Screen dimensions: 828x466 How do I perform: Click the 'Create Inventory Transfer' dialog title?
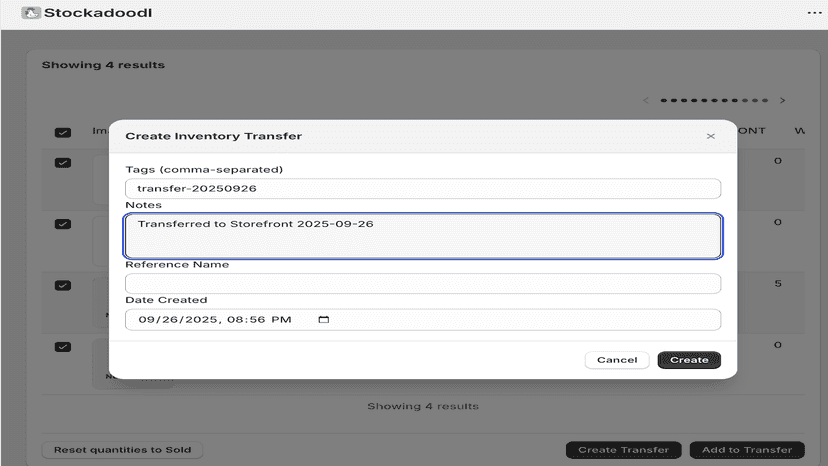coord(213,136)
